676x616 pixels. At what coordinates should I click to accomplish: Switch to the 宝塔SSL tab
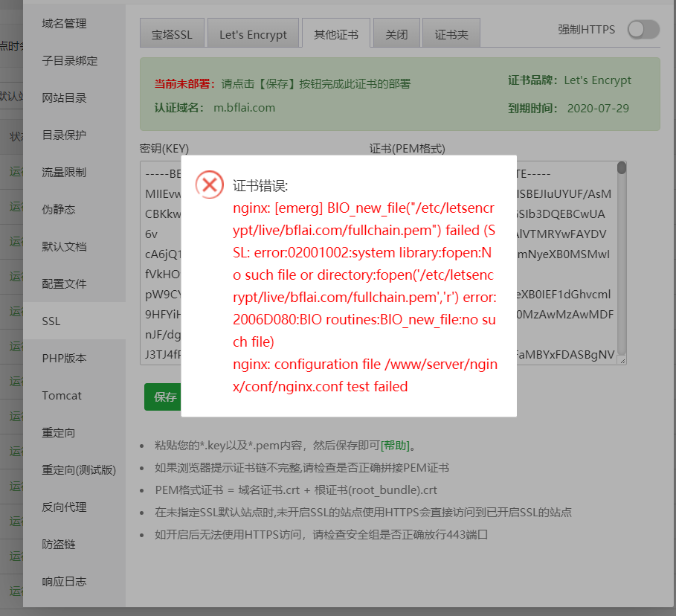pyautogui.click(x=172, y=33)
